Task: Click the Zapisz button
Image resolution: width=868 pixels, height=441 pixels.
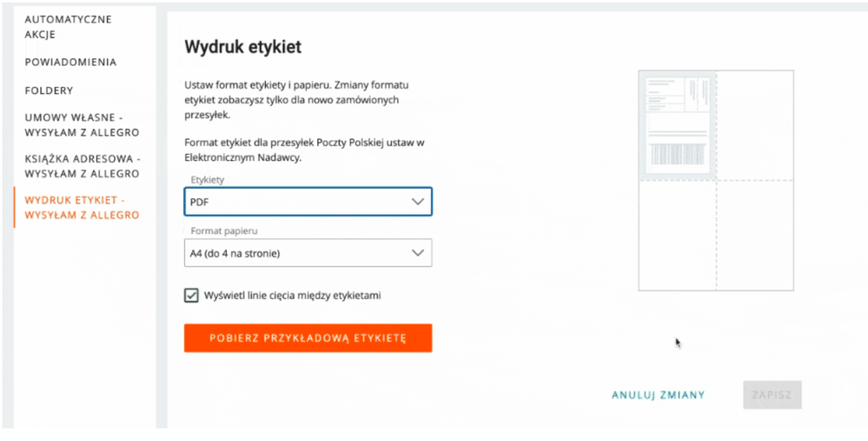Action: (772, 395)
